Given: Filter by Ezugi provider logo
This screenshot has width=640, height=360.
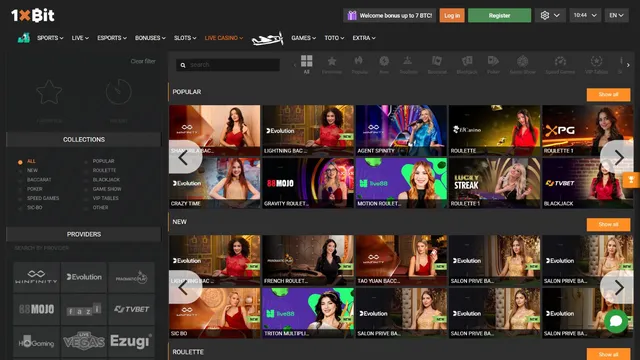Looking at the screenshot, I should [x=131, y=342].
